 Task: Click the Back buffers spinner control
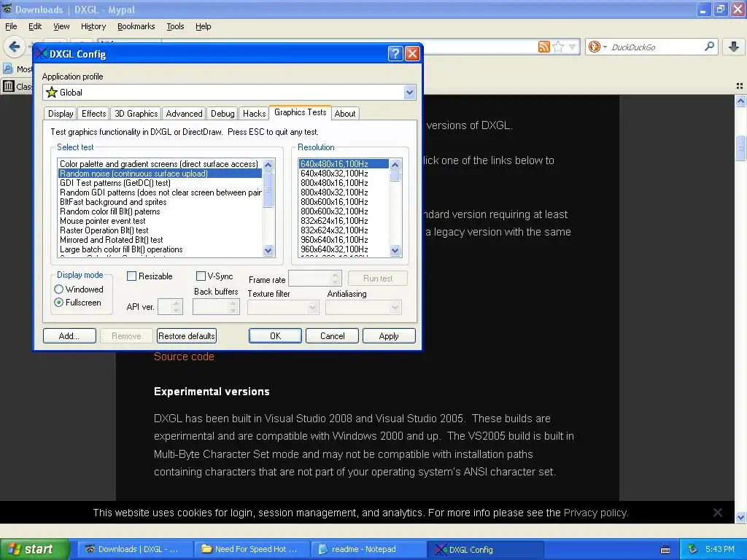point(233,306)
